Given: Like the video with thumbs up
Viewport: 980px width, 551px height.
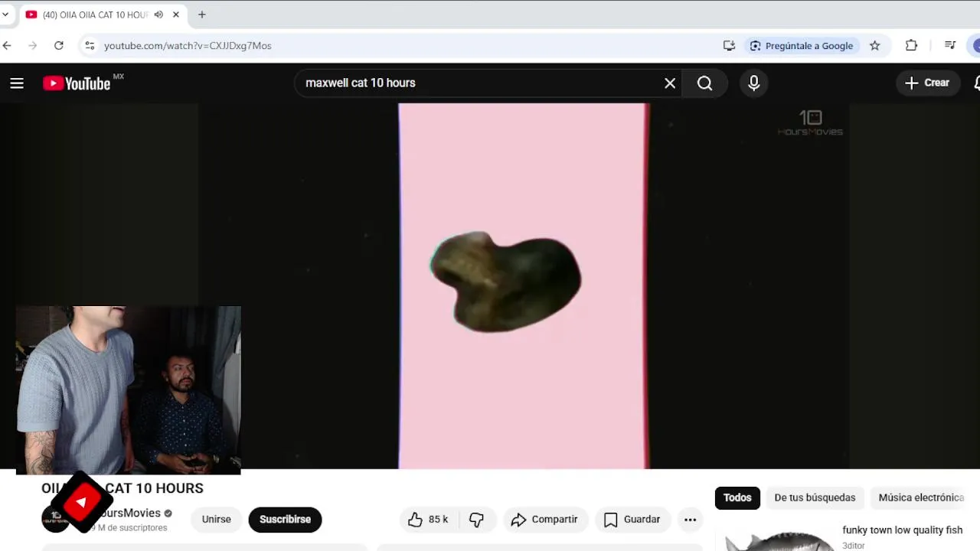Looking at the screenshot, I should coord(427,520).
